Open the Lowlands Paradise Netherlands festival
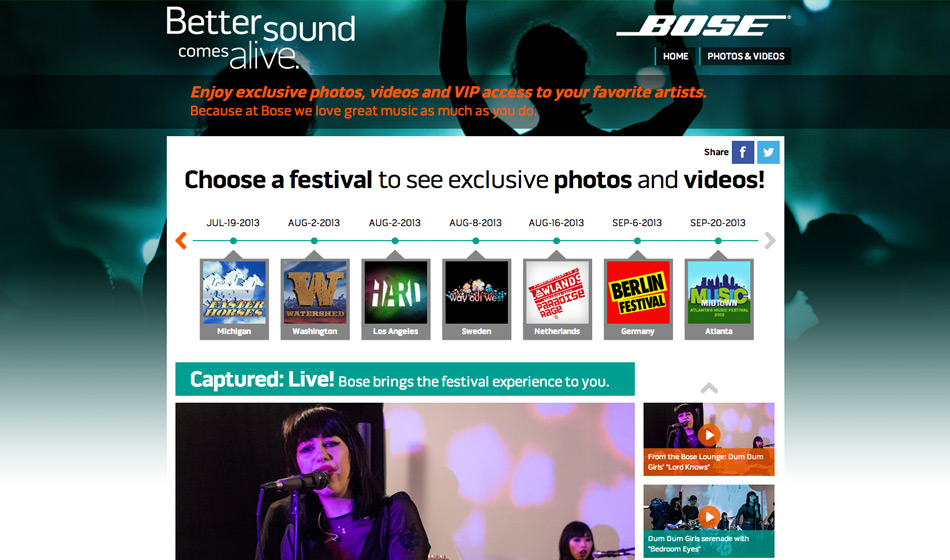 coord(557,299)
